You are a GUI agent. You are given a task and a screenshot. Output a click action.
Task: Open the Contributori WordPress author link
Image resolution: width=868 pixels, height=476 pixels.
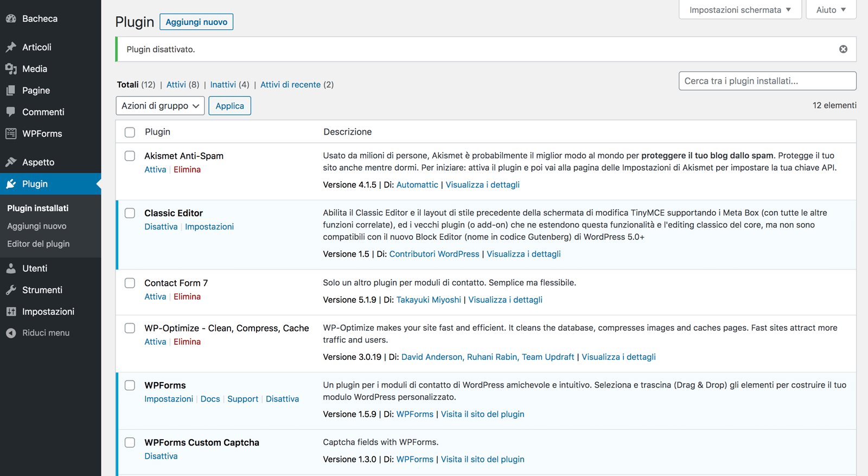pos(435,254)
